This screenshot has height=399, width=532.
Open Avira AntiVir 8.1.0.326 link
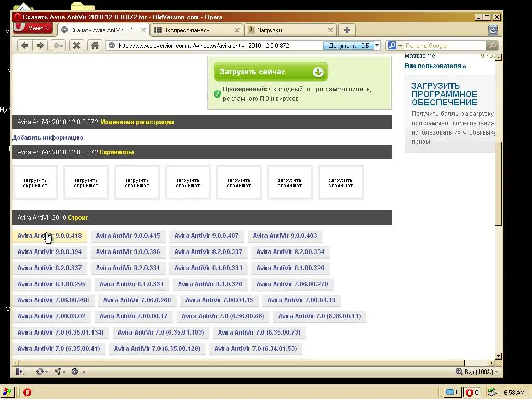tap(210, 284)
